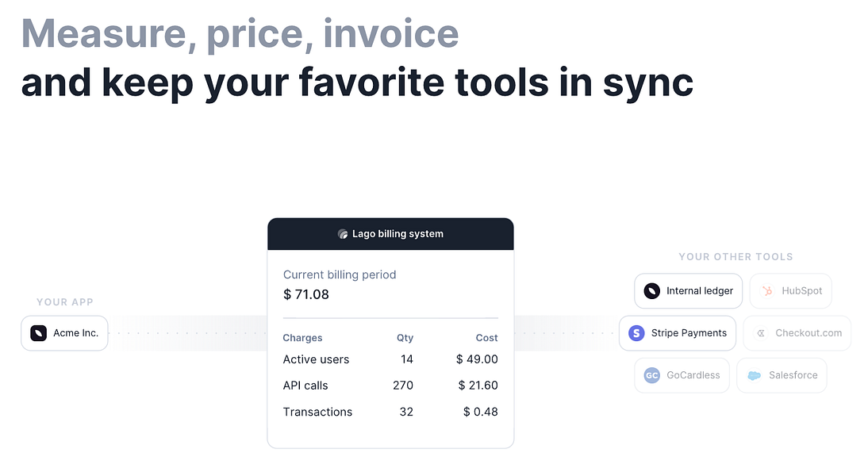Click the Qty column header
Viewport: 868px width, 476px height.
405,338
